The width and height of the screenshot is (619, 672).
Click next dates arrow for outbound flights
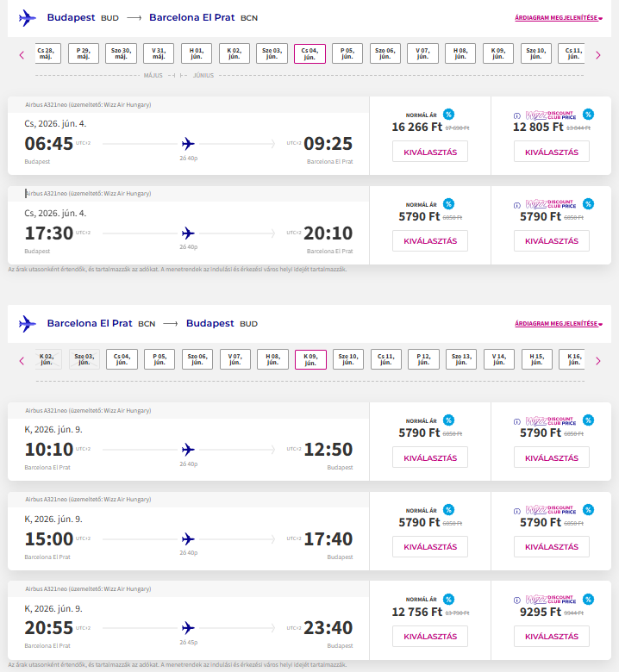598,55
